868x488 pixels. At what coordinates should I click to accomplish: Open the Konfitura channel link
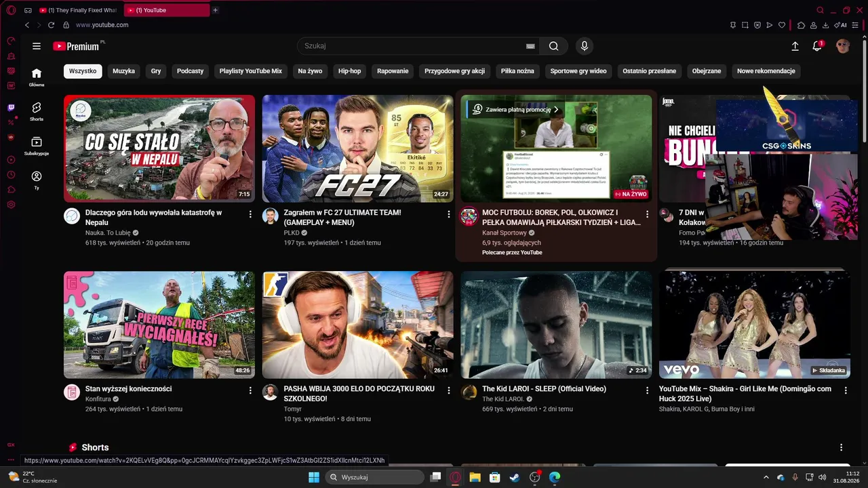pyautogui.click(x=98, y=399)
